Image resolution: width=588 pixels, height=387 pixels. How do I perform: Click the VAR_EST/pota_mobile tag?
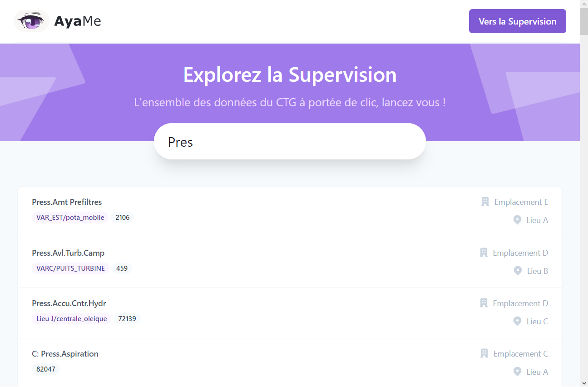coord(70,218)
